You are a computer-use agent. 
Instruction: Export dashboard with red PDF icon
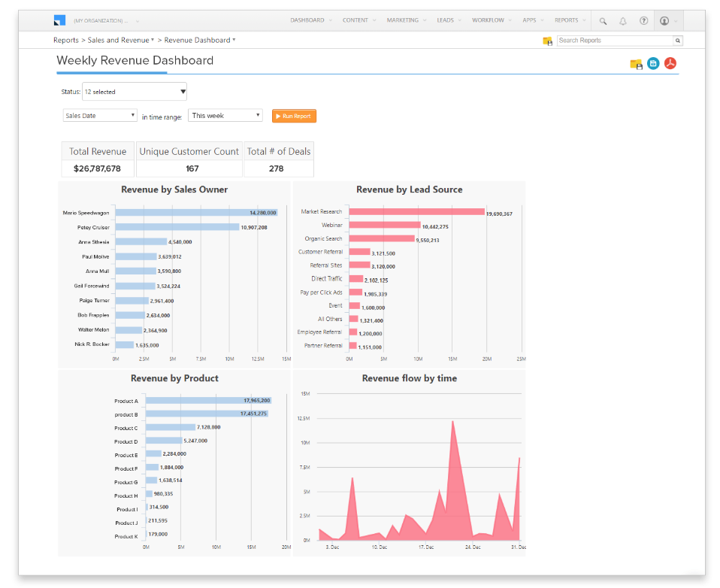click(x=670, y=63)
